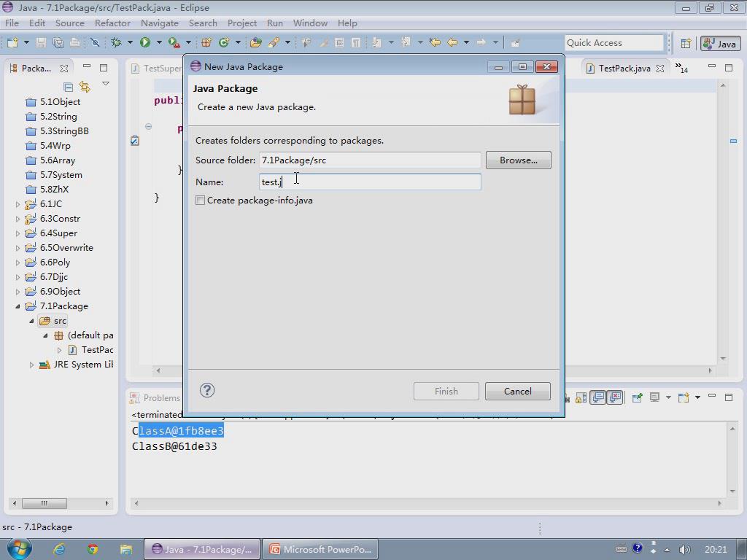Screen dimensions: 747x560
Task: Click the New Java Class toolbar icon
Action: pyautogui.click(x=224, y=43)
